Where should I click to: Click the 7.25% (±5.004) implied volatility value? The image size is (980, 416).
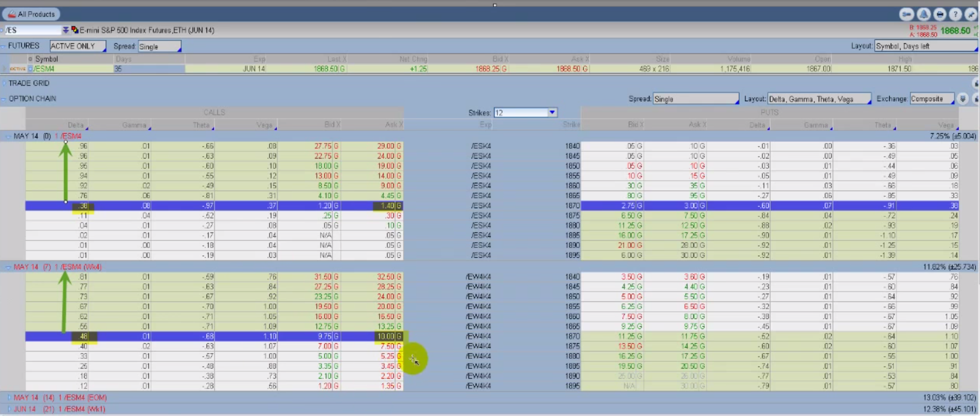953,136
